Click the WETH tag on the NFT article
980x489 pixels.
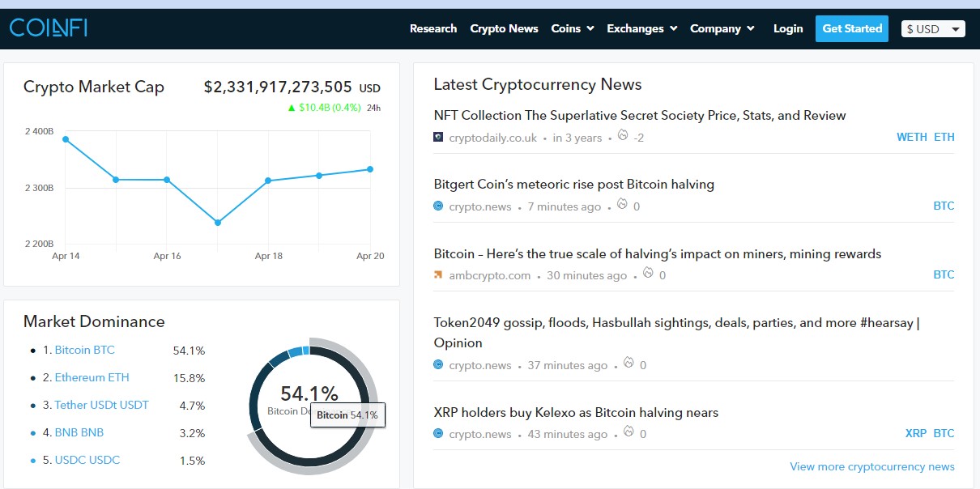(912, 137)
